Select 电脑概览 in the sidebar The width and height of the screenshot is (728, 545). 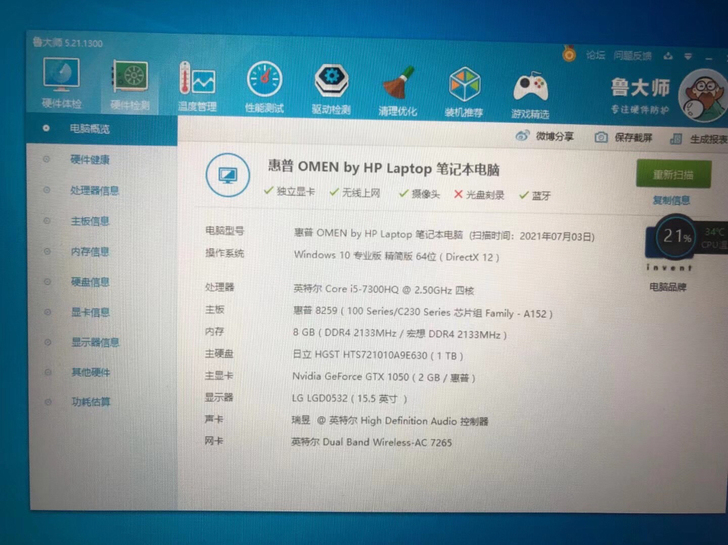pyautogui.click(x=102, y=129)
